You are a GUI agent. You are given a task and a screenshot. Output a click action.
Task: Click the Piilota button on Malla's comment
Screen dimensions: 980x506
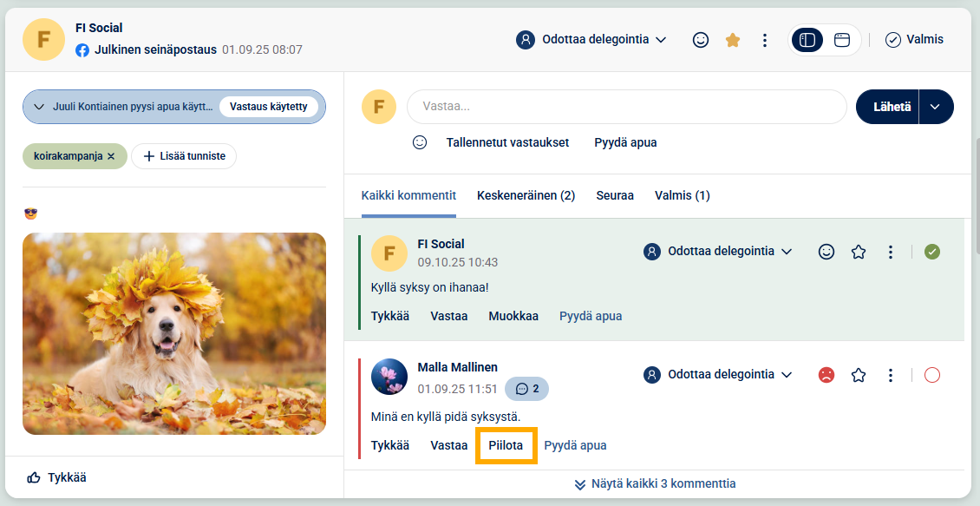click(x=506, y=445)
